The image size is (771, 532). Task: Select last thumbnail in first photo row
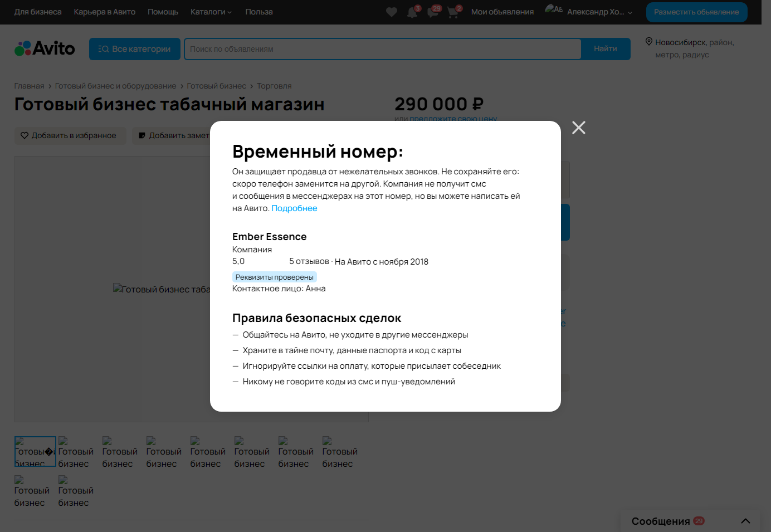pos(340,452)
